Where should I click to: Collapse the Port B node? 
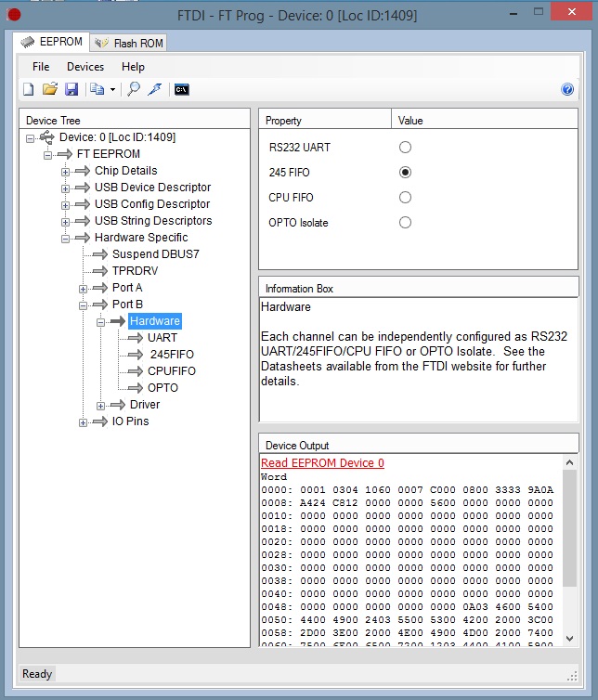tap(83, 305)
